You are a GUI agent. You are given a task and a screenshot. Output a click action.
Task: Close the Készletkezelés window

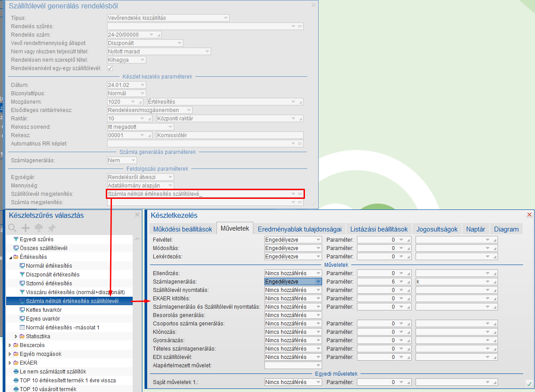529,215
